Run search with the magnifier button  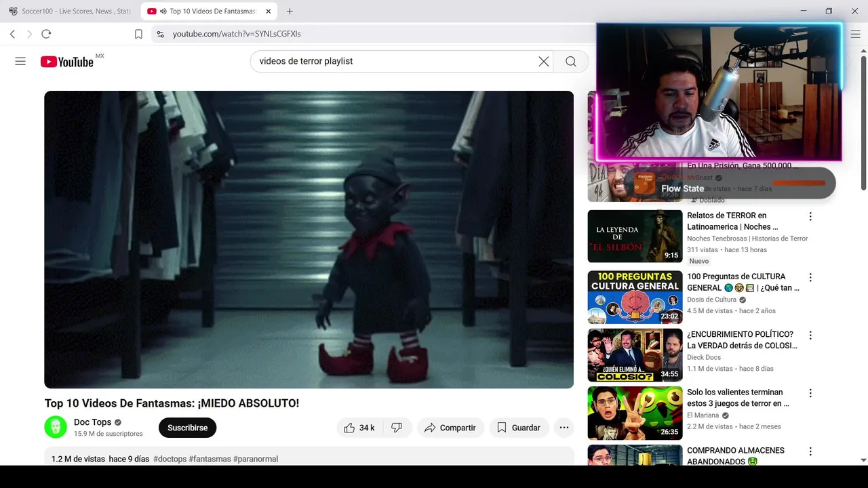[571, 61]
